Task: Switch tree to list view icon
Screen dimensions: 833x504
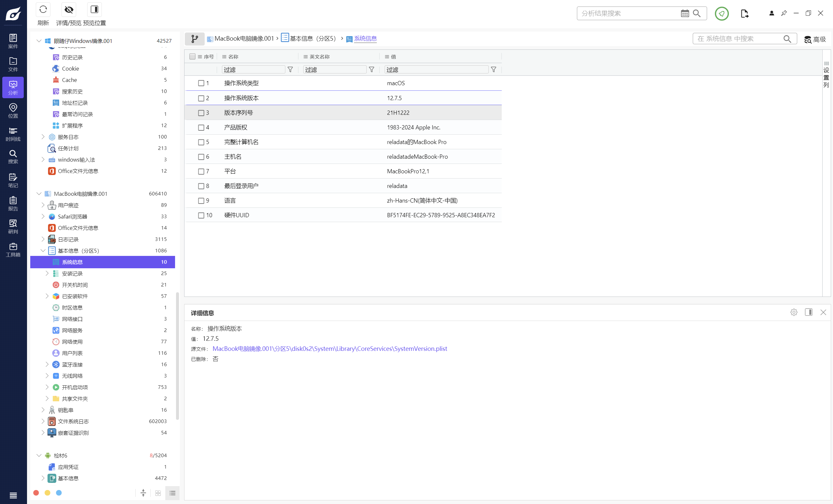Action: (x=172, y=493)
